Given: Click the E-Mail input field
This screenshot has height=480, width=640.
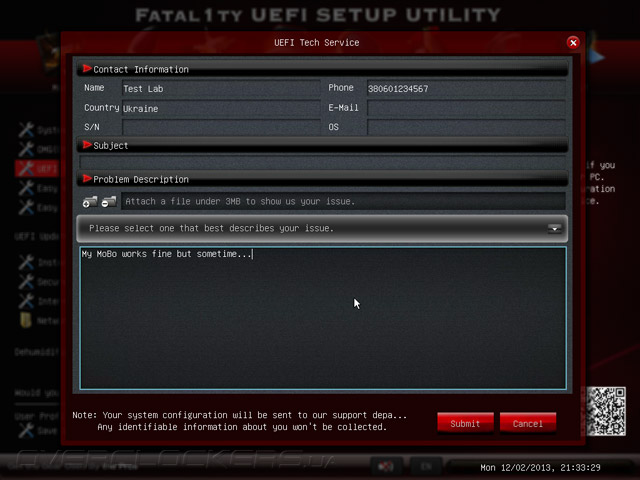Looking at the screenshot, I should tap(466, 109).
